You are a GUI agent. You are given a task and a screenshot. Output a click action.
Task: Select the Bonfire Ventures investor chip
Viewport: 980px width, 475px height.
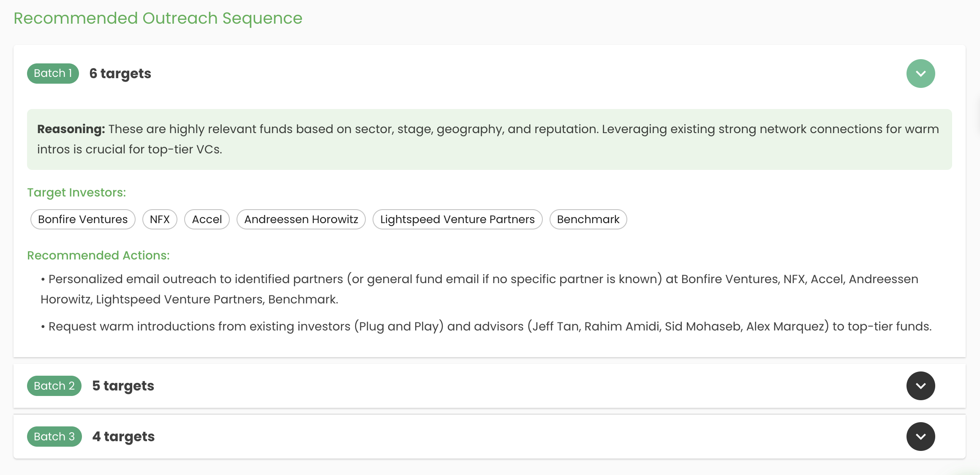(x=83, y=219)
